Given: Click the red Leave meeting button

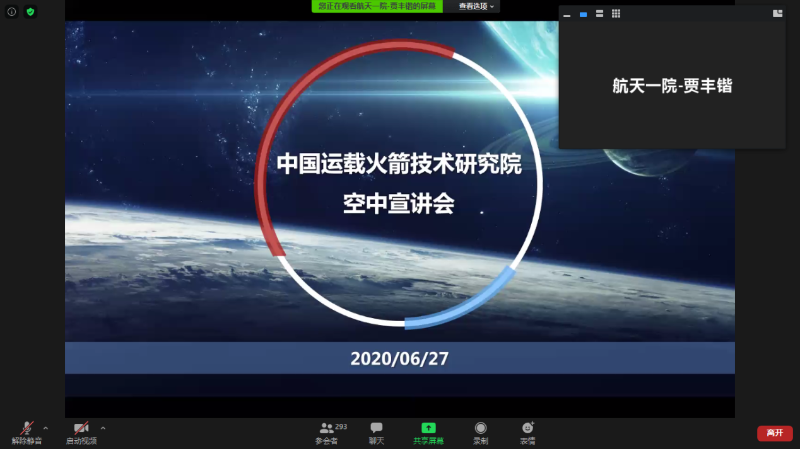Looking at the screenshot, I should tap(774, 433).
